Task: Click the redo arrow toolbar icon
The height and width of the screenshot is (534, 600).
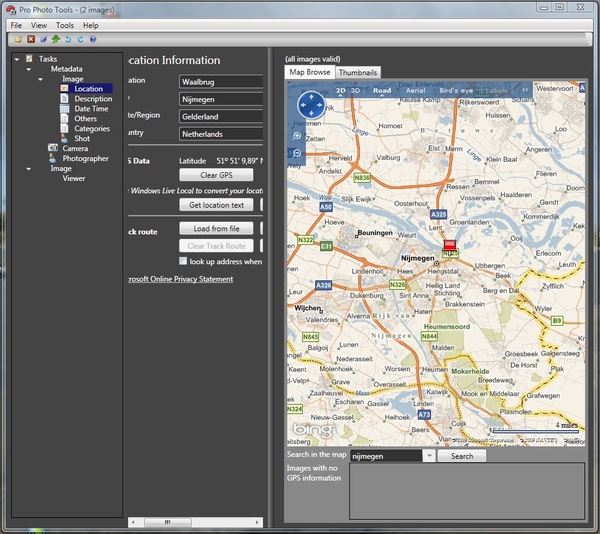Action: coord(80,39)
